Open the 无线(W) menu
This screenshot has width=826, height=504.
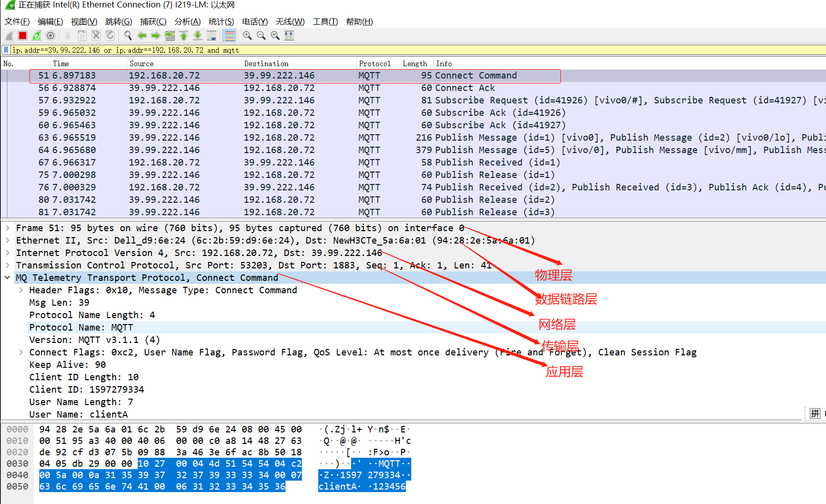[x=290, y=21]
